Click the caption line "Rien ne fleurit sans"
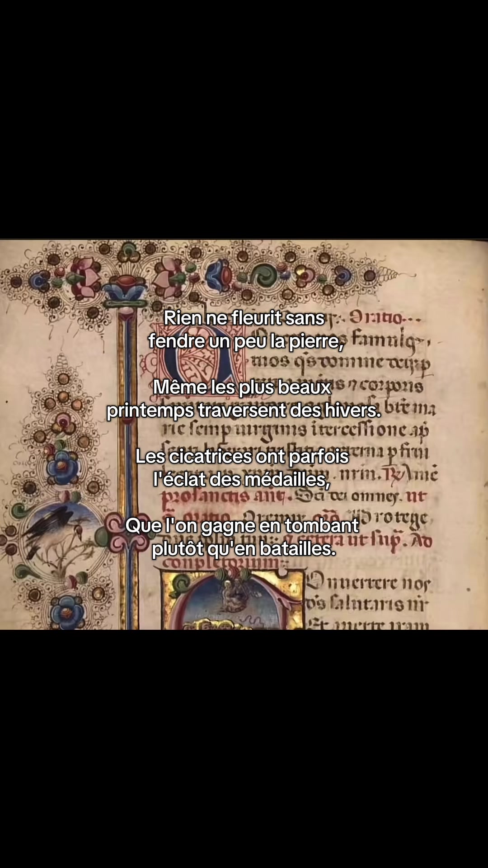The width and height of the screenshot is (488, 868). pyautogui.click(x=244, y=318)
